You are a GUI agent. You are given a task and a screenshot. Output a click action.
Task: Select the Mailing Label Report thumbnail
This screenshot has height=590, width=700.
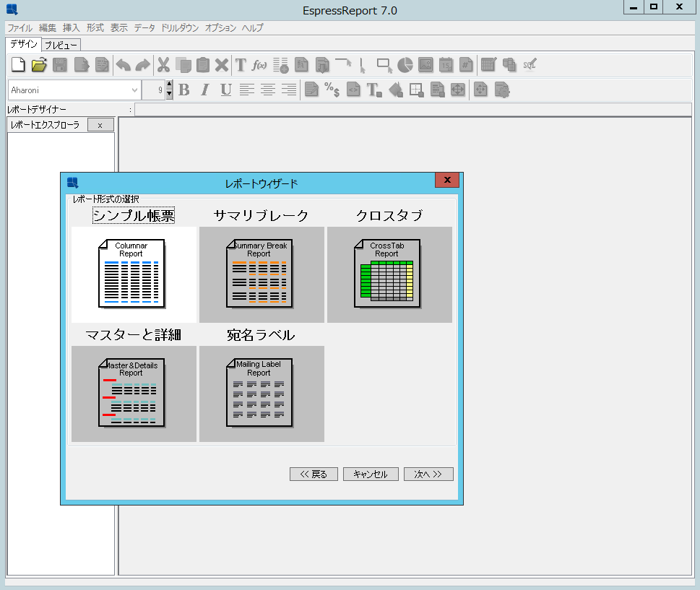262,394
